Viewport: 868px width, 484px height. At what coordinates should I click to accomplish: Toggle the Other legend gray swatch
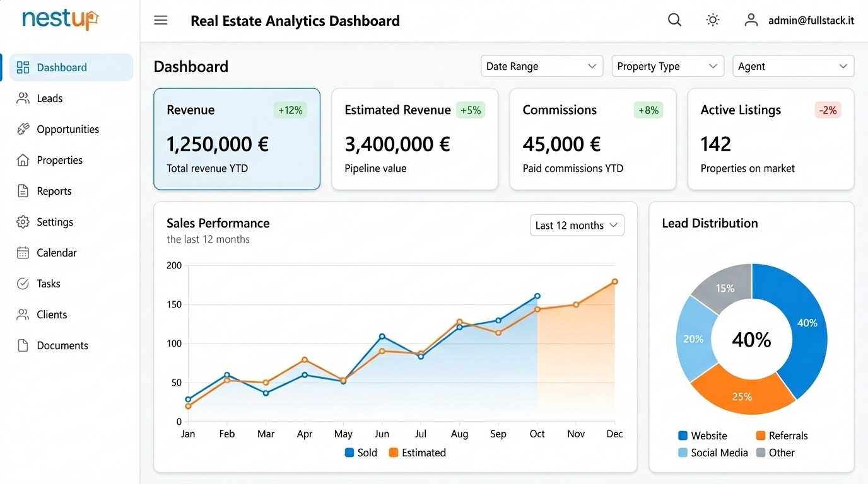pos(761,452)
